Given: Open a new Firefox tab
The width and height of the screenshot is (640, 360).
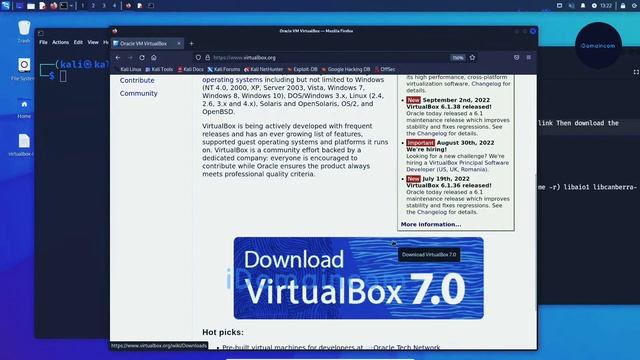Looking at the screenshot, I should [191, 43].
